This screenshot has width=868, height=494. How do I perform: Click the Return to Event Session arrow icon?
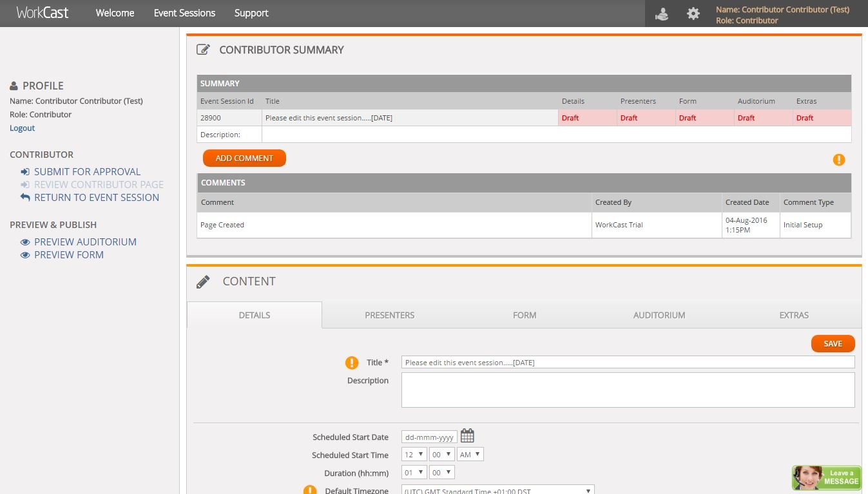[25, 198]
